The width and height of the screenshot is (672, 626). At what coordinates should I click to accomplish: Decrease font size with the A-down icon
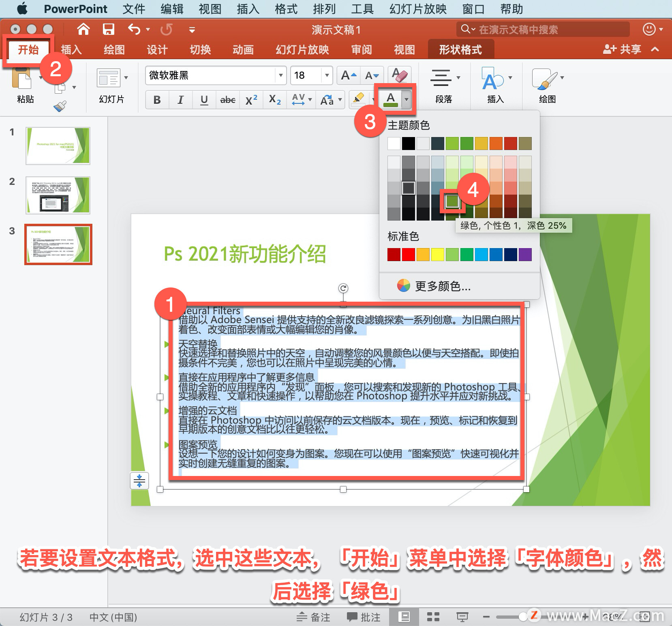tap(372, 75)
